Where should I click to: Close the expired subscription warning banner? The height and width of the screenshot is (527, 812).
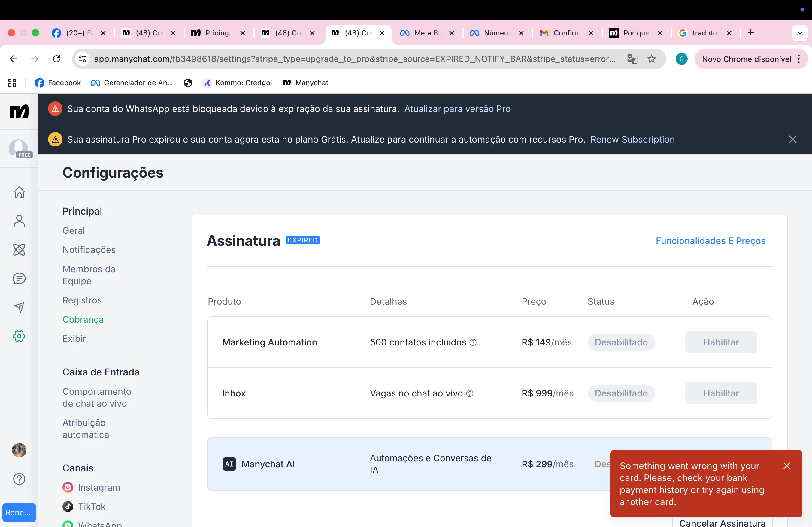(792, 139)
